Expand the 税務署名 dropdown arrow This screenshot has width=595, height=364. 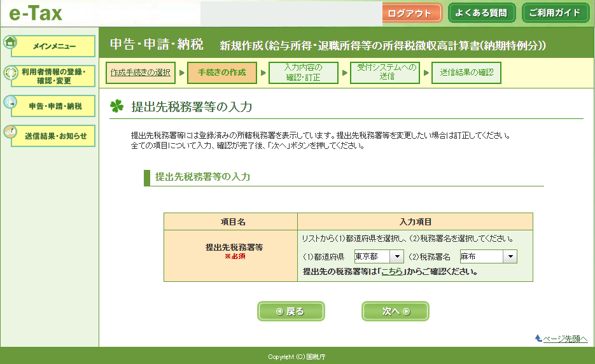click(x=510, y=256)
